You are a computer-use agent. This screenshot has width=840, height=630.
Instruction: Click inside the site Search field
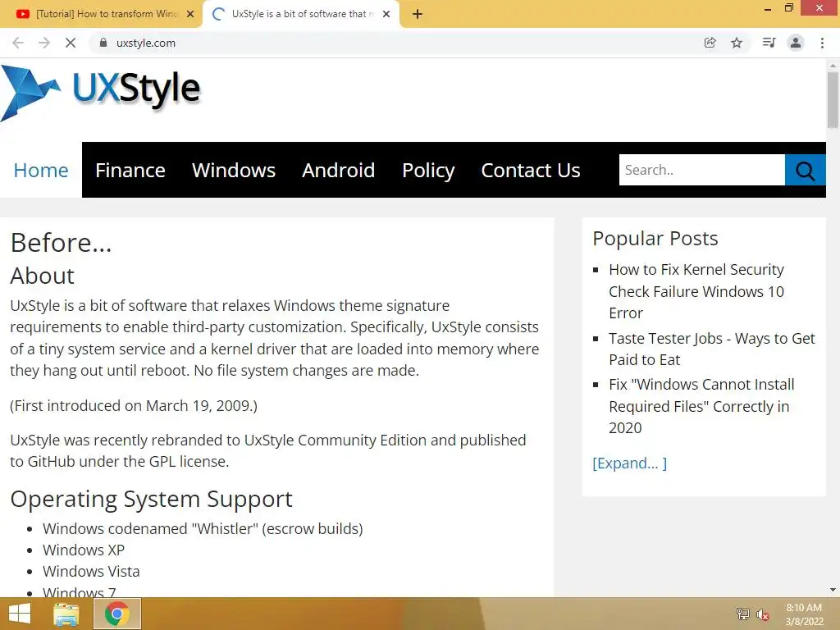pos(701,170)
